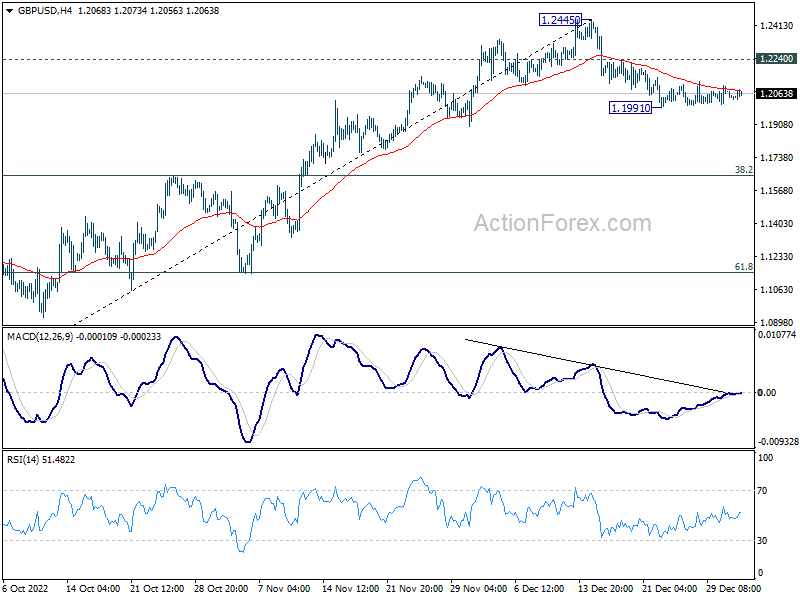Click the MACD scale value -0.009328

(x=778, y=441)
